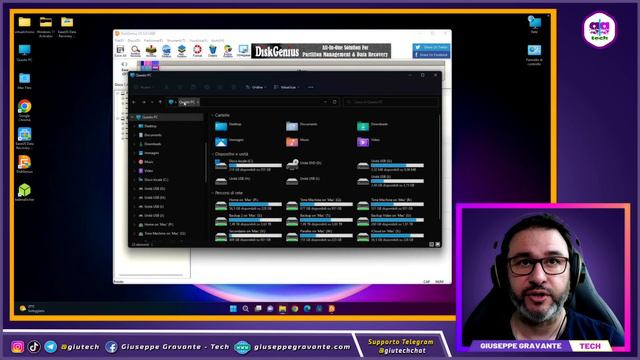Open the Tools menu in DiskGenius
640x360 pixels.
[x=176, y=40]
